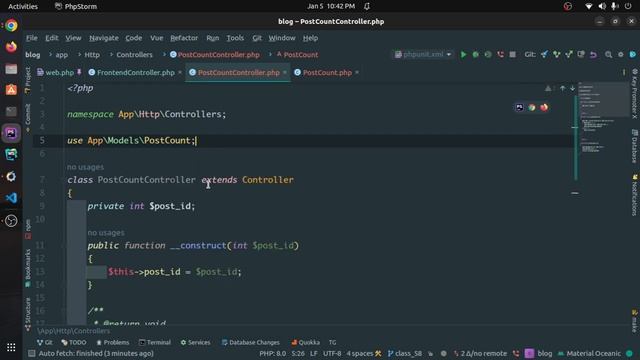
Task: Open recent tabs menu at tab bar end
Action: [624, 72]
